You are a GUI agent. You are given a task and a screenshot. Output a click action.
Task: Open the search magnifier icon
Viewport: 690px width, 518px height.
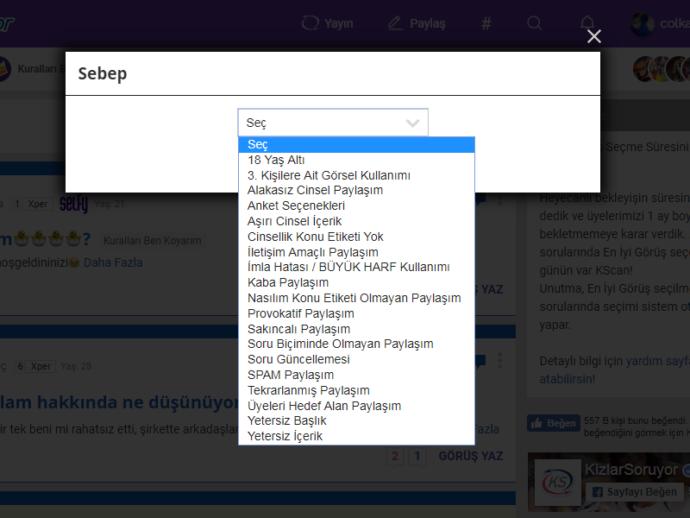coord(534,23)
